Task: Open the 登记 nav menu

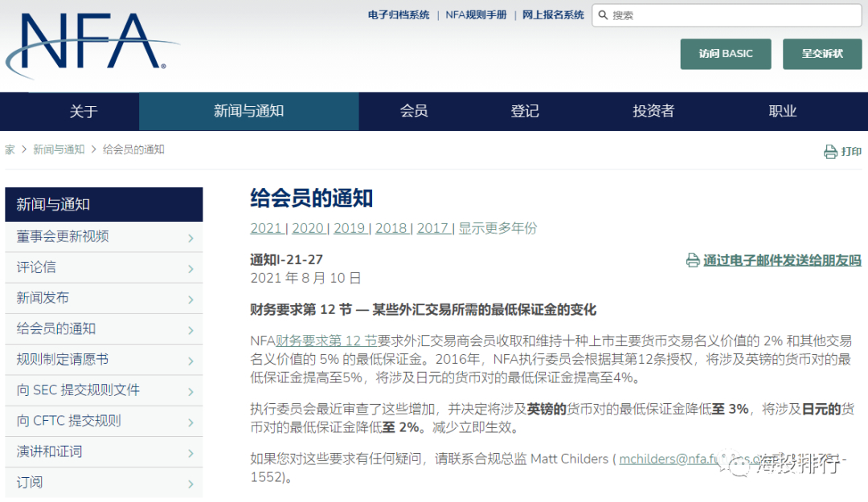Action: 524,112
